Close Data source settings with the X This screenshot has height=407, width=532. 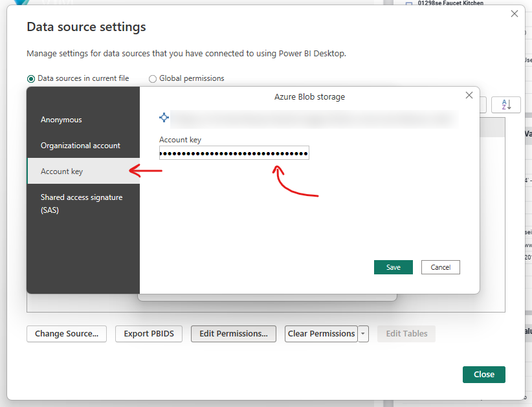coord(515,14)
